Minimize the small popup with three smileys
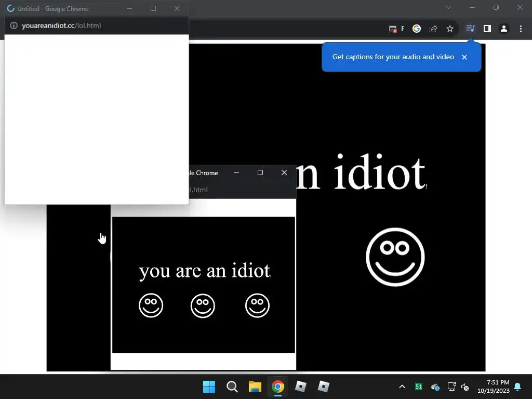This screenshot has width=532, height=399. pos(236,172)
